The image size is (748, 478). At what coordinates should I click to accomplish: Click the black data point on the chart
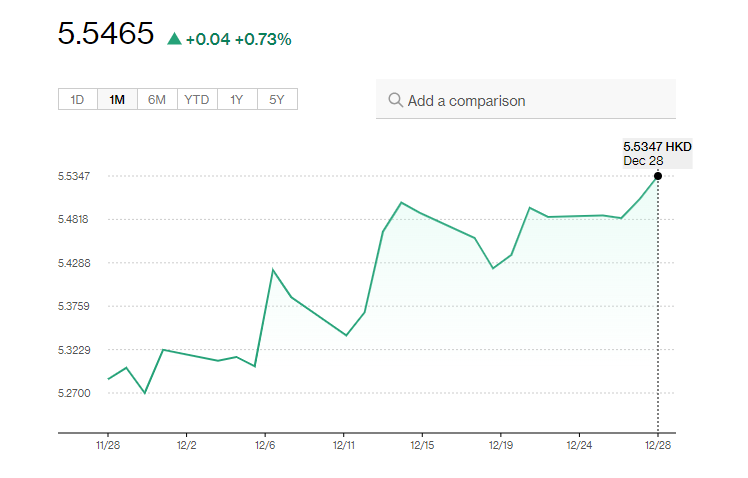click(x=658, y=176)
